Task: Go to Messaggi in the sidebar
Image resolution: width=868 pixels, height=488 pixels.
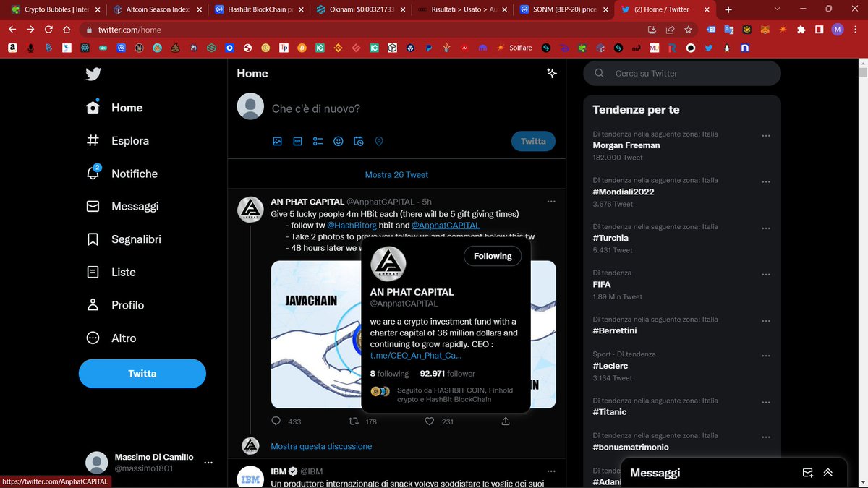Action: (122, 206)
